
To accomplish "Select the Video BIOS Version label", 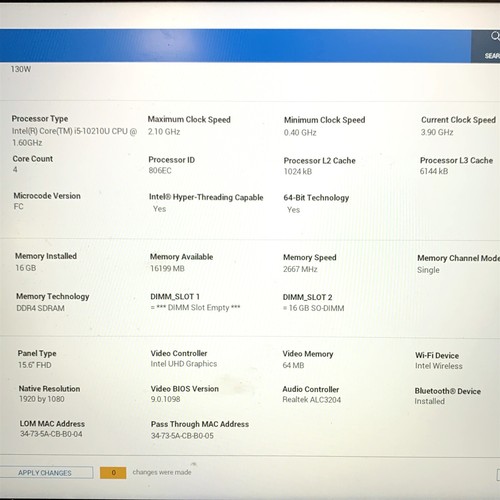I will (184, 389).
